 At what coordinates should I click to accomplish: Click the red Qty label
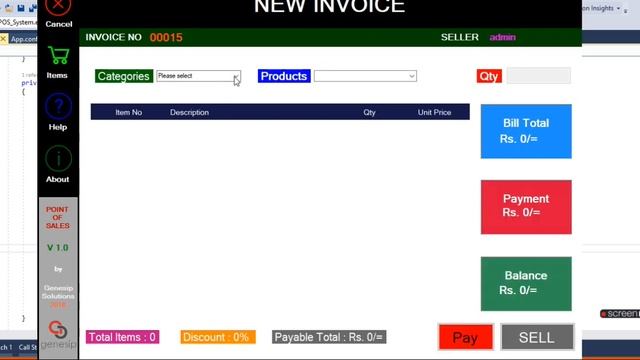click(489, 76)
